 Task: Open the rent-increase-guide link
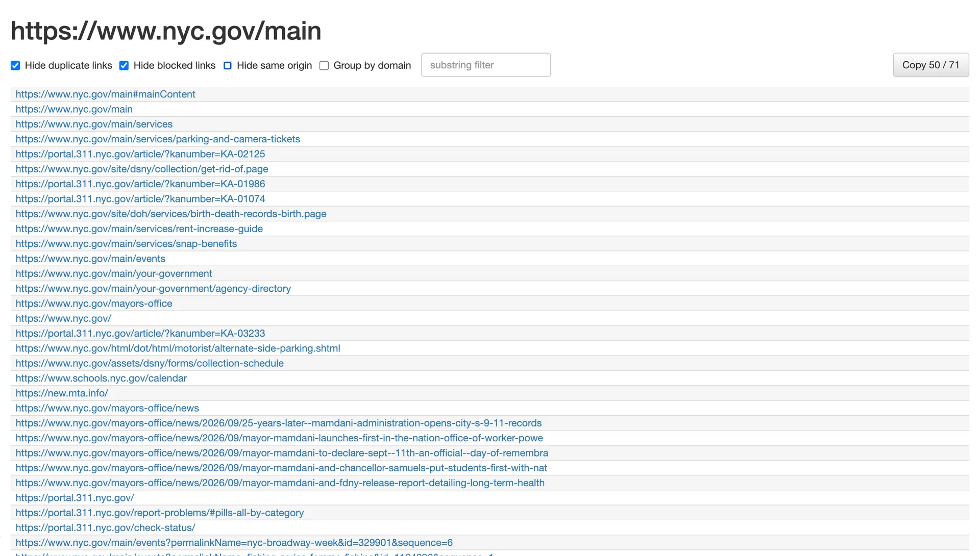(x=139, y=229)
